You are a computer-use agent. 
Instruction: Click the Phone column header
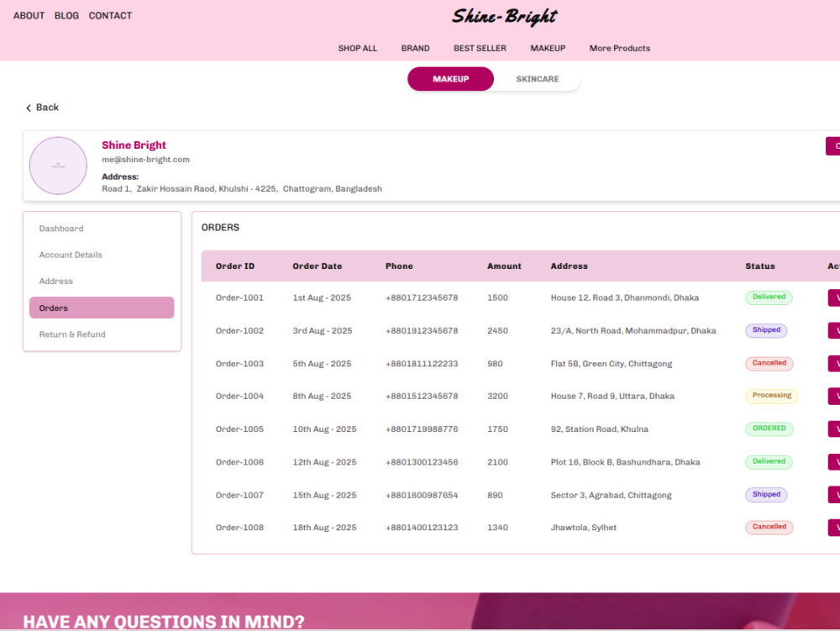[399, 266]
